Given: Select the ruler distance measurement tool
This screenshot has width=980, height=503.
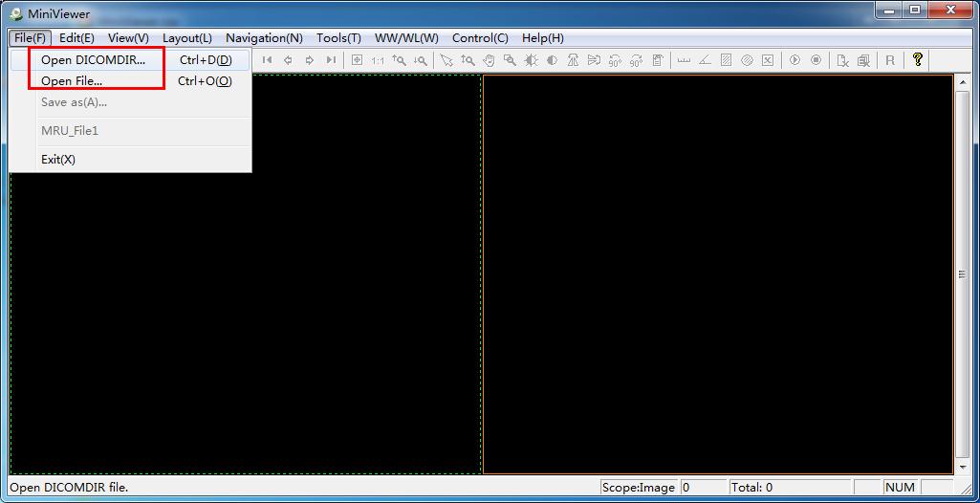Looking at the screenshot, I should pos(684,60).
